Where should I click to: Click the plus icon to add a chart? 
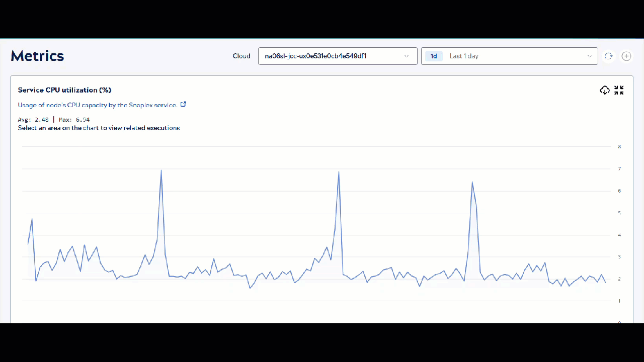coord(626,56)
